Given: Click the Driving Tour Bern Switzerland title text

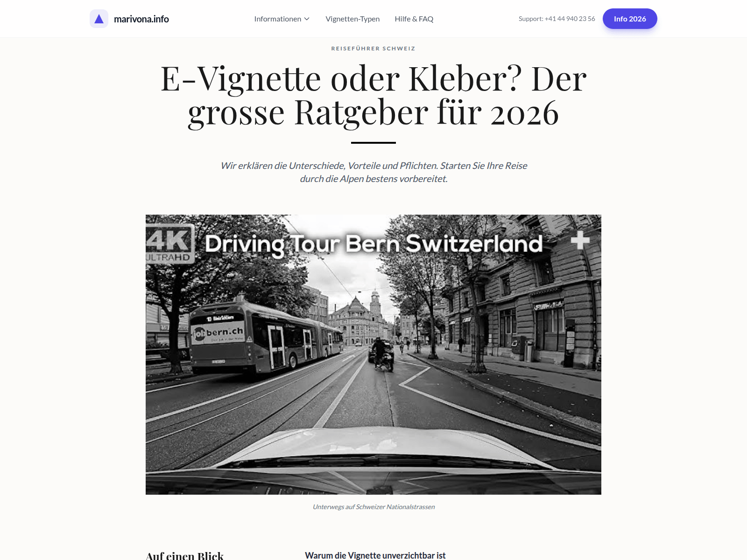Looking at the screenshot, I should click(373, 244).
